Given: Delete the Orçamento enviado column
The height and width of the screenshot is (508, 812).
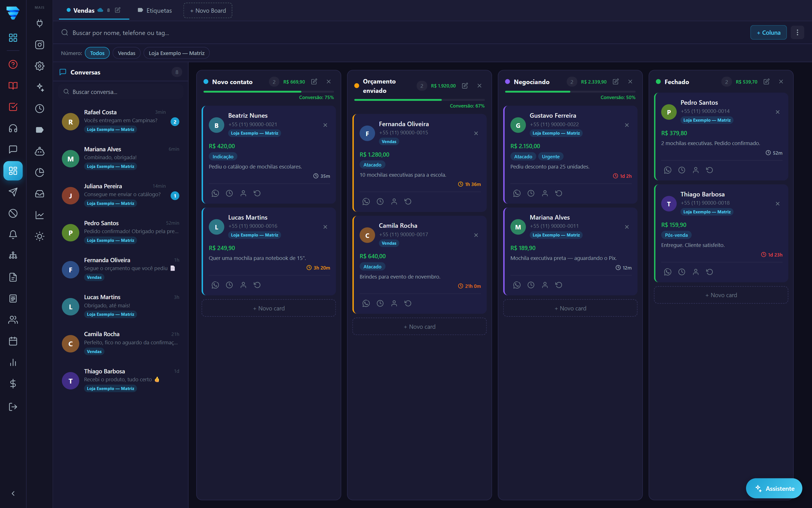Looking at the screenshot, I should [x=480, y=86].
